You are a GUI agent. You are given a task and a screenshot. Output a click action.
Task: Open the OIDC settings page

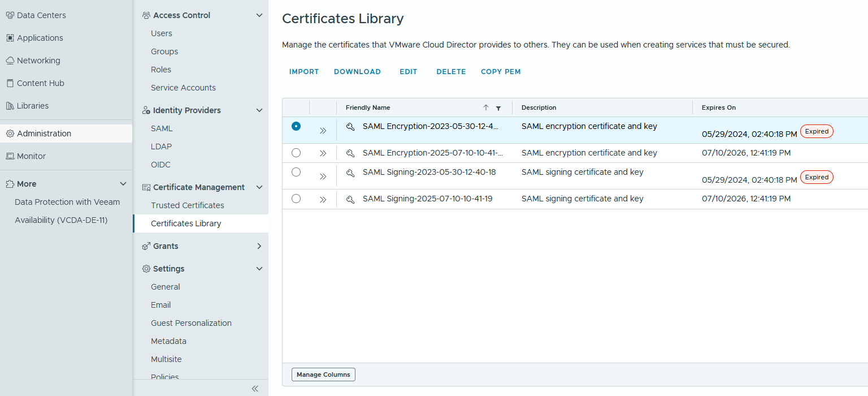point(160,165)
